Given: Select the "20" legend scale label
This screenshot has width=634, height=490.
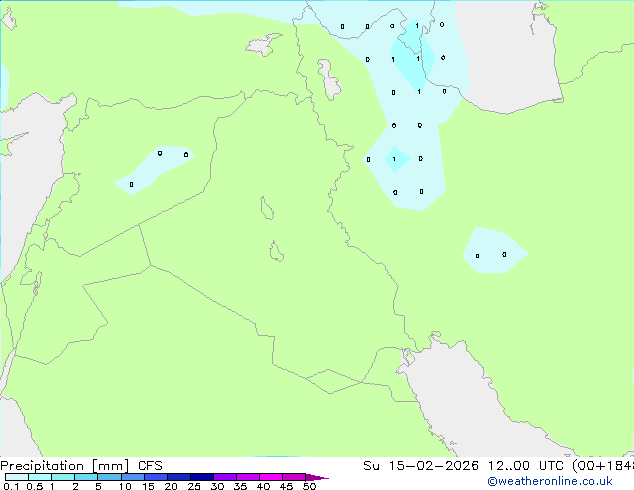Looking at the screenshot, I should [x=171, y=486].
